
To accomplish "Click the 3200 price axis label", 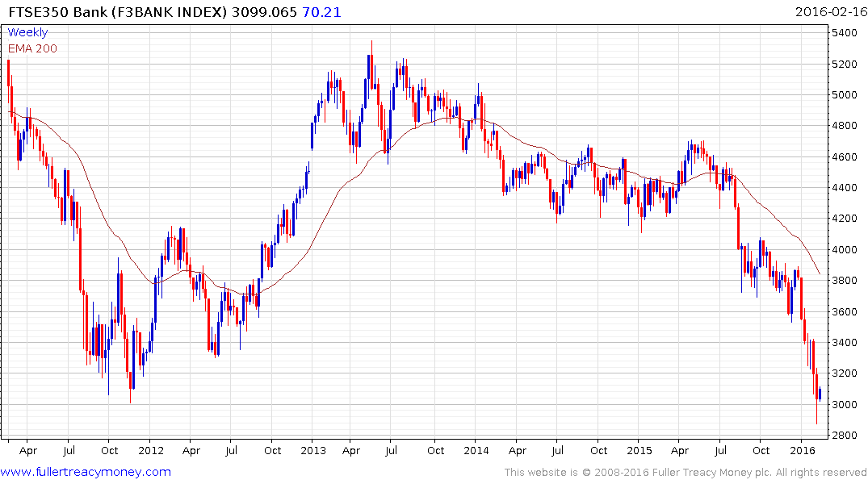I will 845,373.
